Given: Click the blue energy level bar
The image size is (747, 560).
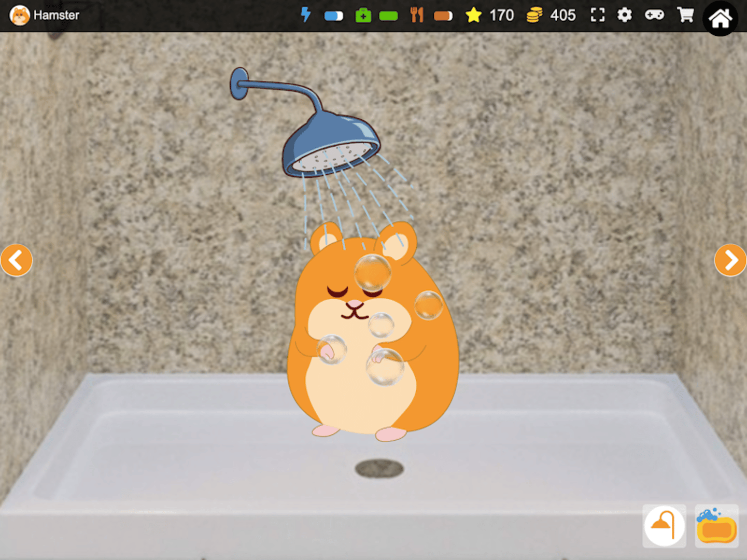Looking at the screenshot, I should 333,16.
